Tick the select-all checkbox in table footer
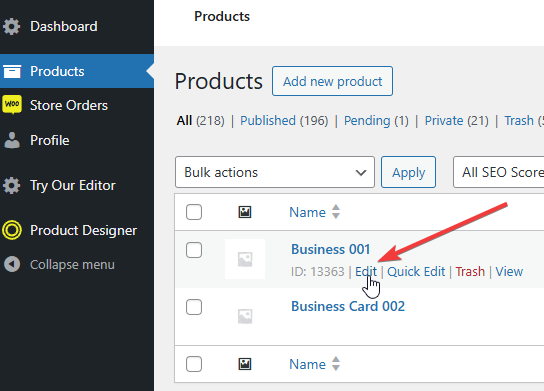544x391 pixels. [194, 364]
